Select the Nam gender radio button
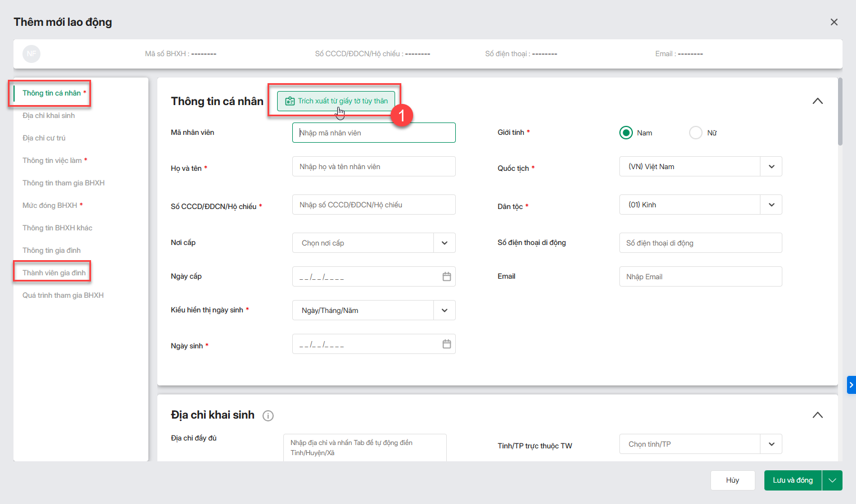 [x=626, y=133]
